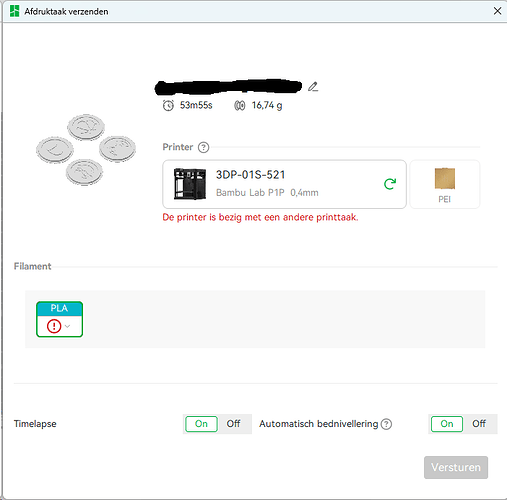Viewport: 507px width, 500px height.
Task: Click the filament spool weight icon
Action: click(x=240, y=106)
